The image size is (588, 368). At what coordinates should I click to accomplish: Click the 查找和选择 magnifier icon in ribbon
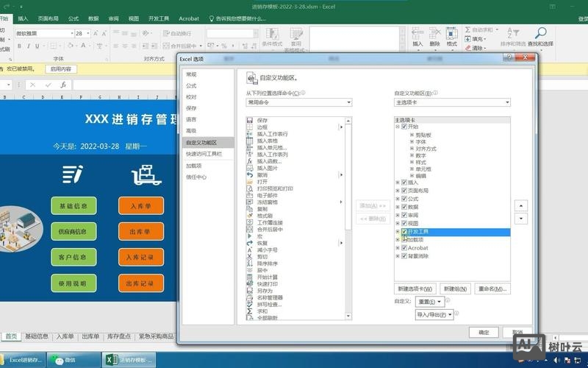tap(540, 33)
